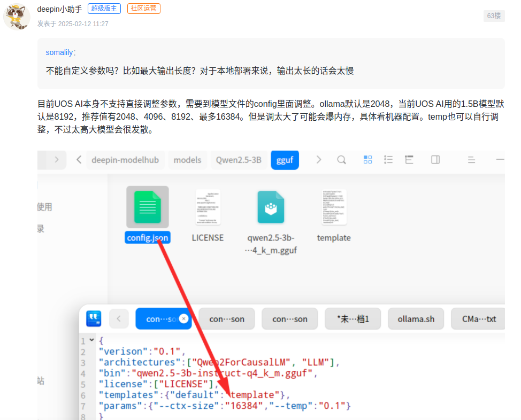This screenshot has height=420, width=521.
Task: Switch file manager to tree view
Action: pyautogui.click(x=409, y=160)
